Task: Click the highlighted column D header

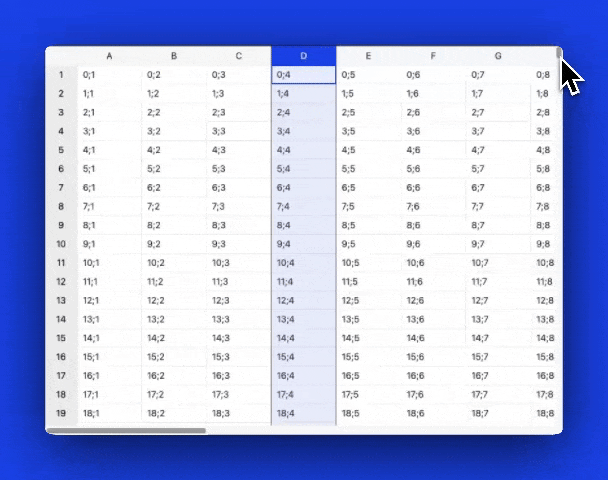Action: (303, 56)
